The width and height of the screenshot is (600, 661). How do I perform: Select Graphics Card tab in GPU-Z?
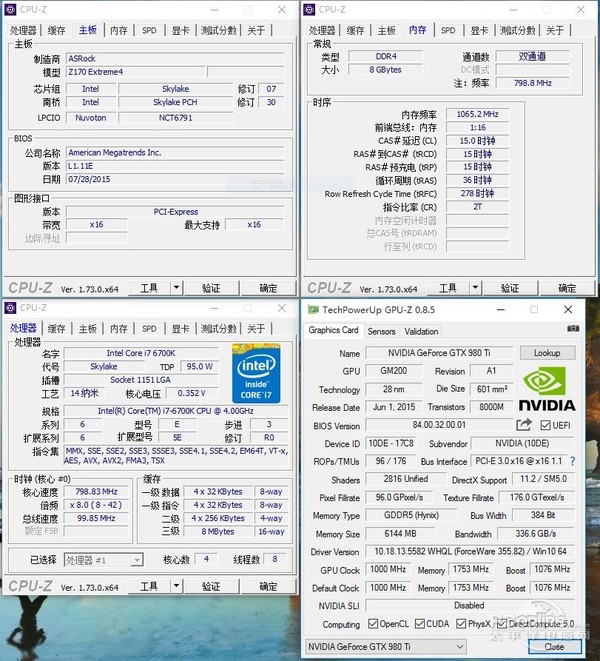point(333,330)
